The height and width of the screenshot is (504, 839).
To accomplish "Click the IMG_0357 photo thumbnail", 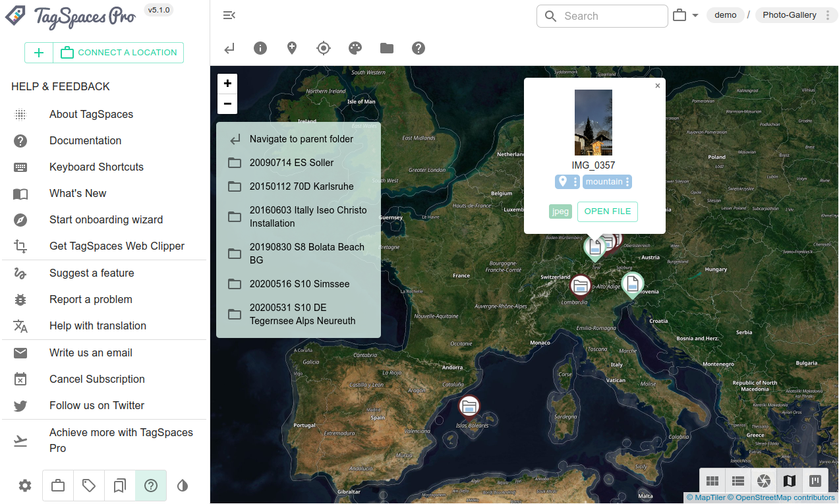I will point(593,123).
